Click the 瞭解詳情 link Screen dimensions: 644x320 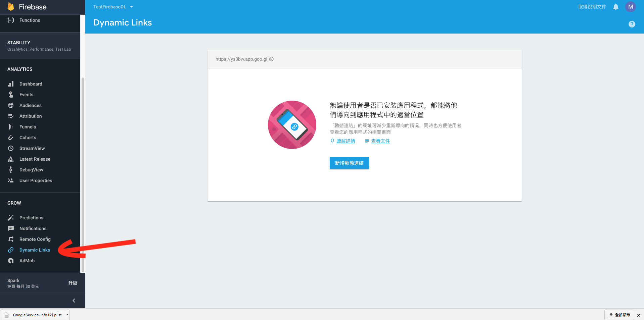[x=346, y=141]
